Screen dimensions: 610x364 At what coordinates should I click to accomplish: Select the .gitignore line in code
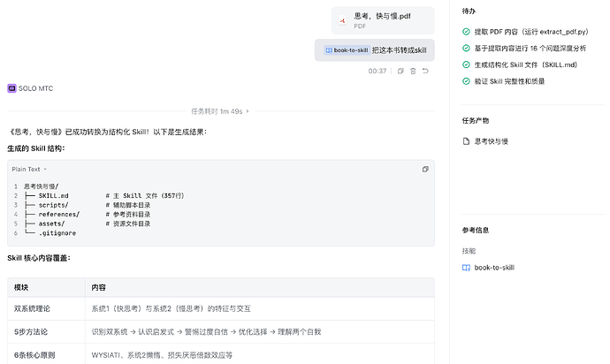point(50,233)
